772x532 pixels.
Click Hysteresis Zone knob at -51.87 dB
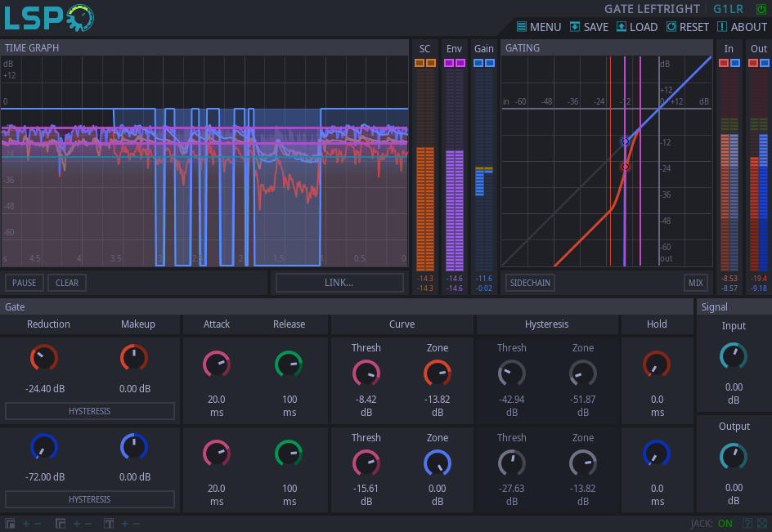pyautogui.click(x=583, y=373)
